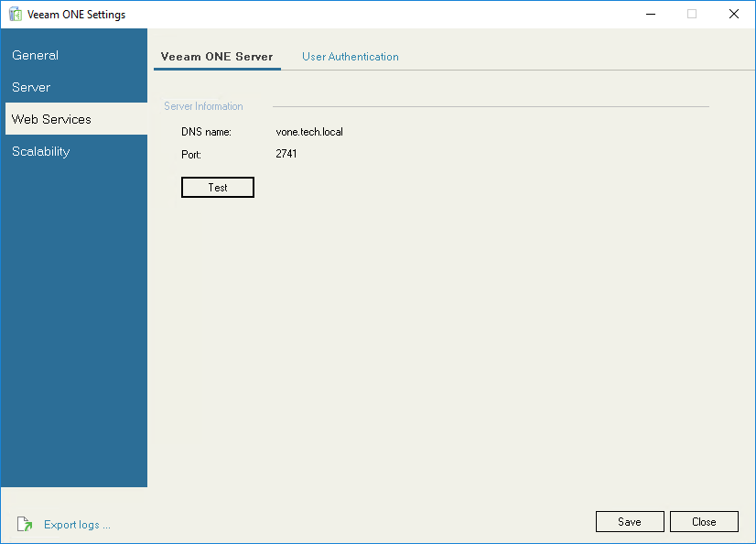Minimize the Veeam ONE Settings window
Image resolution: width=756 pixels, height=544 pixels.
pos(651,14)
